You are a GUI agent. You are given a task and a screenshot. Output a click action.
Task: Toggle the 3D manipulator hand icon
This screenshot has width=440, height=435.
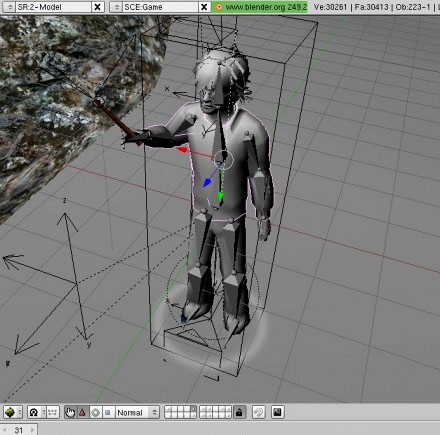pos(70,413)
